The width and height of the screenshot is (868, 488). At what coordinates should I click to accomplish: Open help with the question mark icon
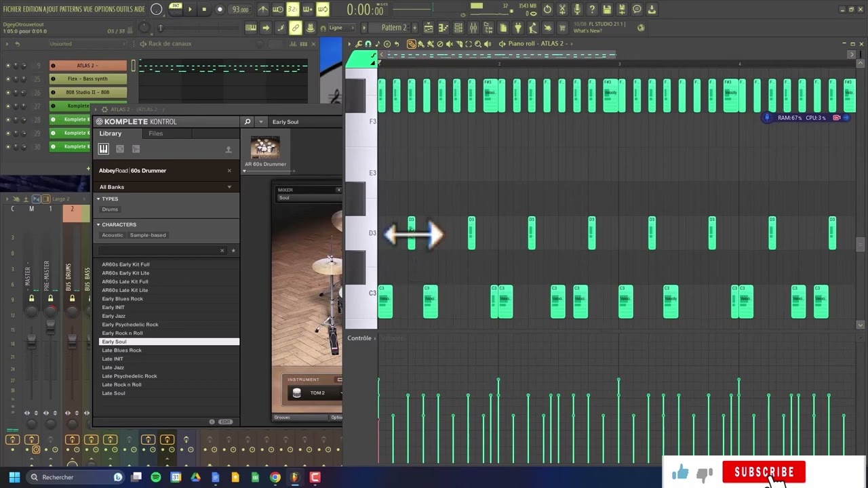click(592, 9)
